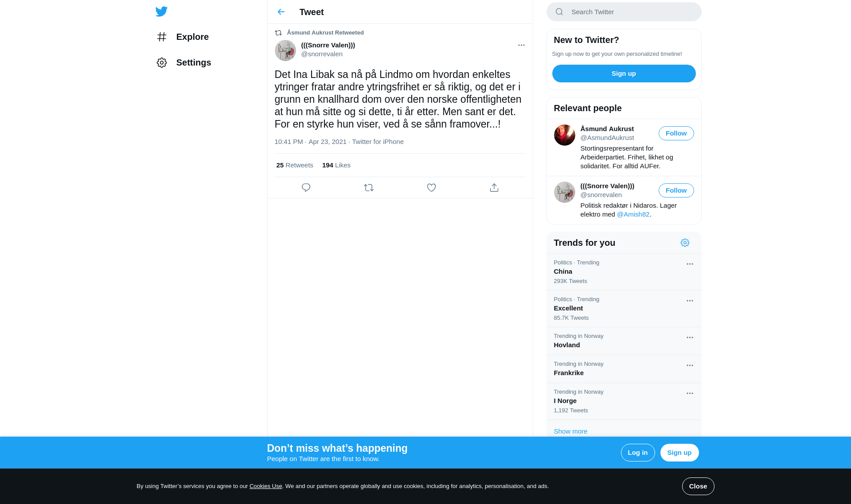Open the @Amish82 mention link
Image resolution: width=851 pixels, height=504 pixels.
point(633,214)
